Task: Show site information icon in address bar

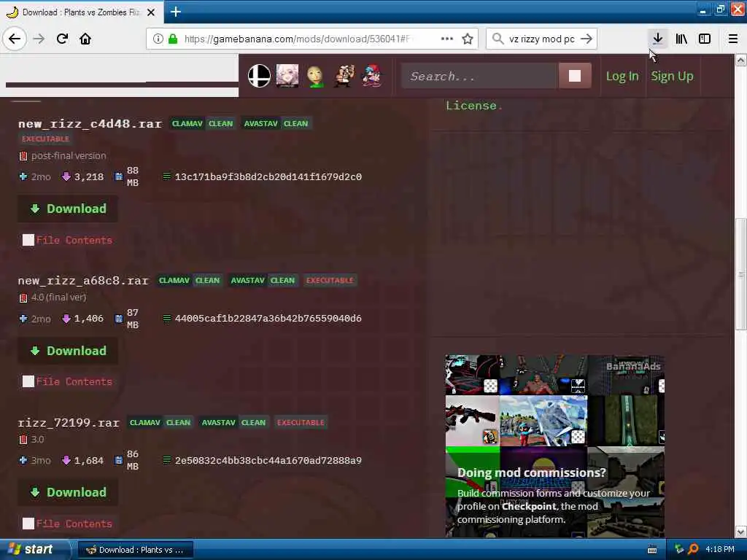Action: [x=158, y=39]
